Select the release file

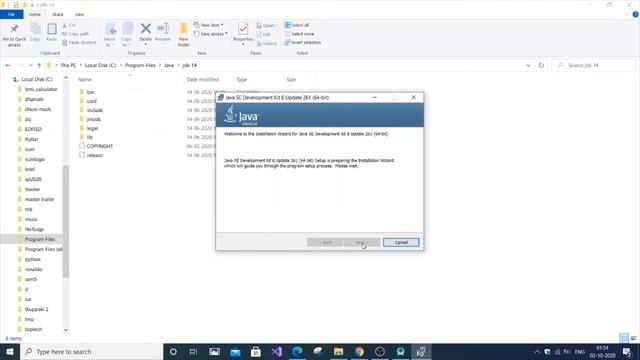click(95, 155)
